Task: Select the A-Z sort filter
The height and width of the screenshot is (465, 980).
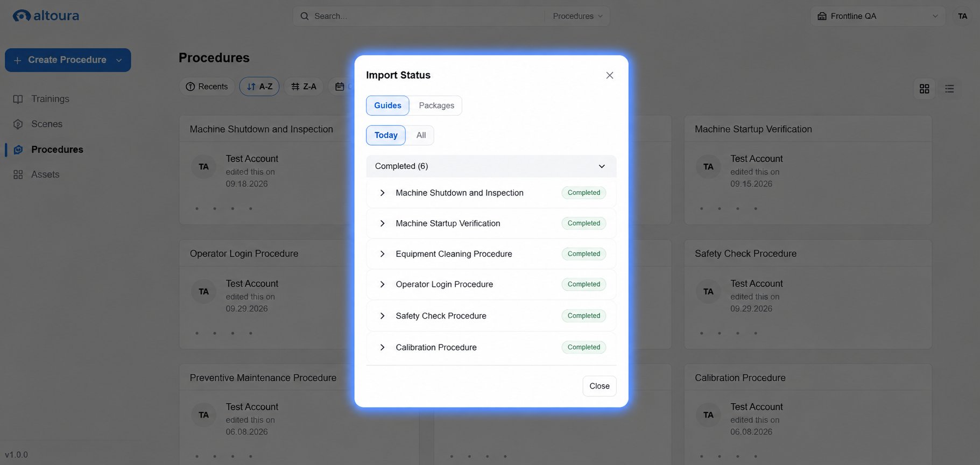Action: coord(259,87)
